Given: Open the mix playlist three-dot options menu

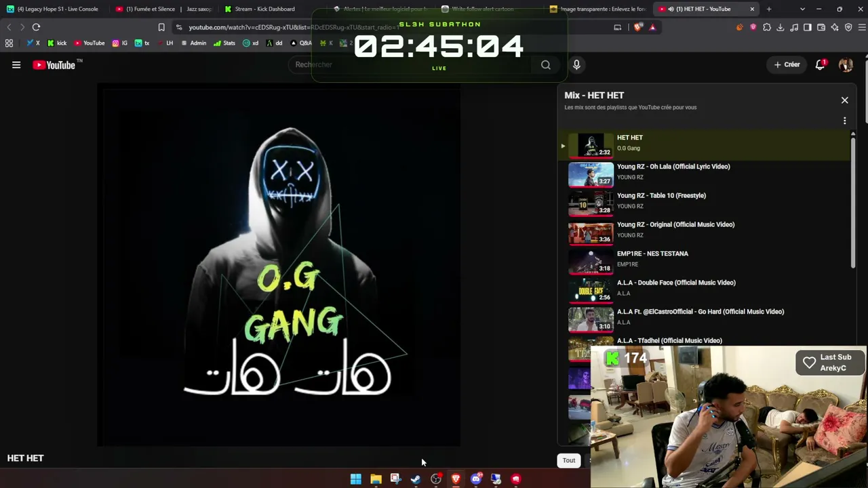Looking at the screenshot, I should (845, 121).
